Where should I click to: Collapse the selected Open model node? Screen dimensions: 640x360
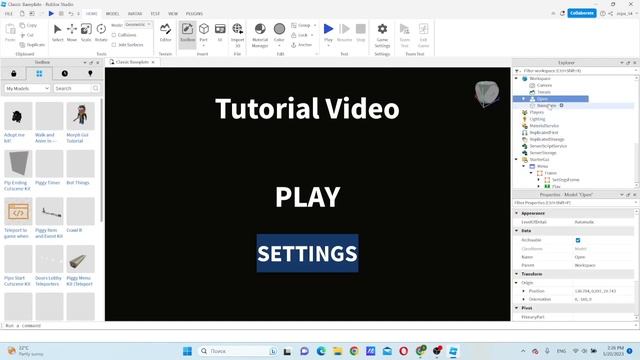524,99
